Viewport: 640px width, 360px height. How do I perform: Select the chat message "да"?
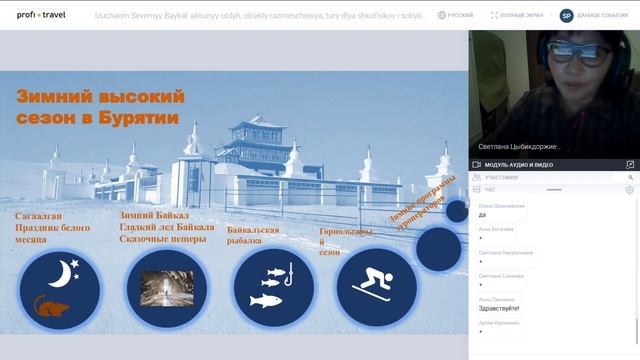(x=482, y=214)
